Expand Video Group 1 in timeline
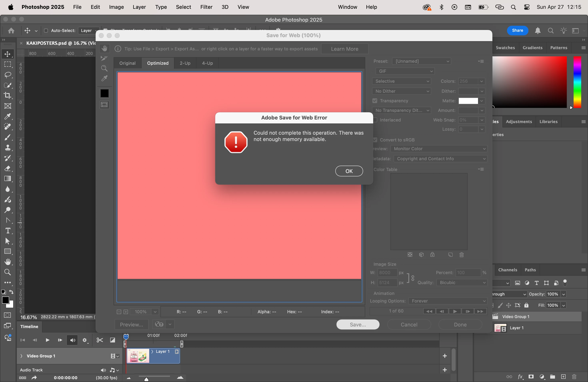Screen dimensions: 588x382 click(21, 356)
